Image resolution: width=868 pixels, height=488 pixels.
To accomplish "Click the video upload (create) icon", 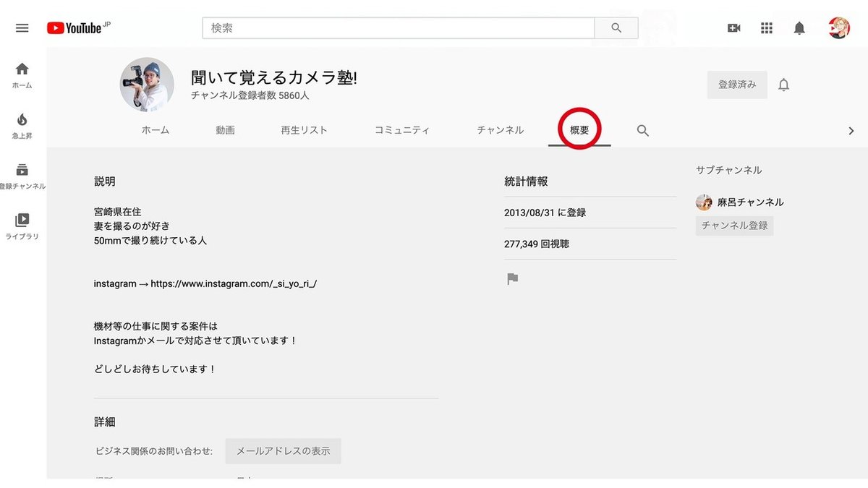I will coord(733,27).
